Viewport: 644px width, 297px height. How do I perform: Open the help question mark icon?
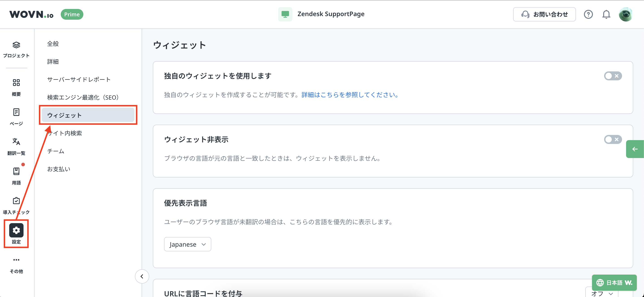(x=588, y=15)
